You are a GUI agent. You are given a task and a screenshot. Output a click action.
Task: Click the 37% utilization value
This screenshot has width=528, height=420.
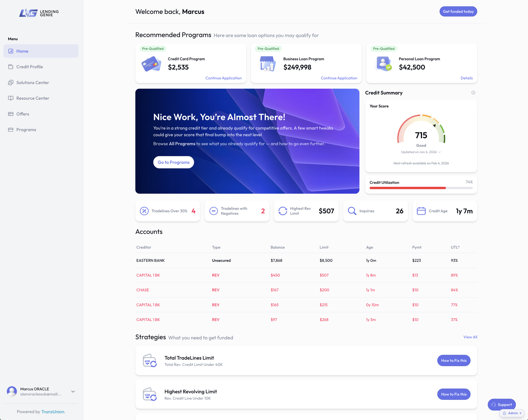[454, 320]
